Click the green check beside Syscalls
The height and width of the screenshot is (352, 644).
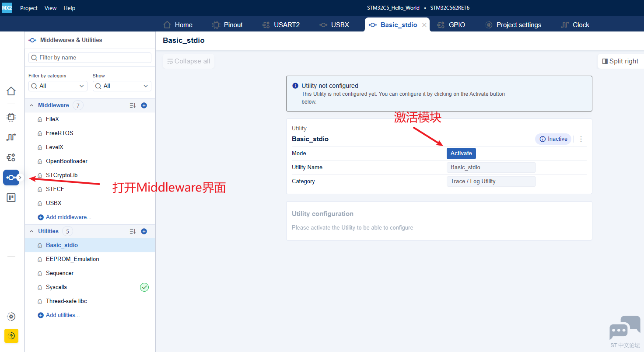(x=144, y=287)
